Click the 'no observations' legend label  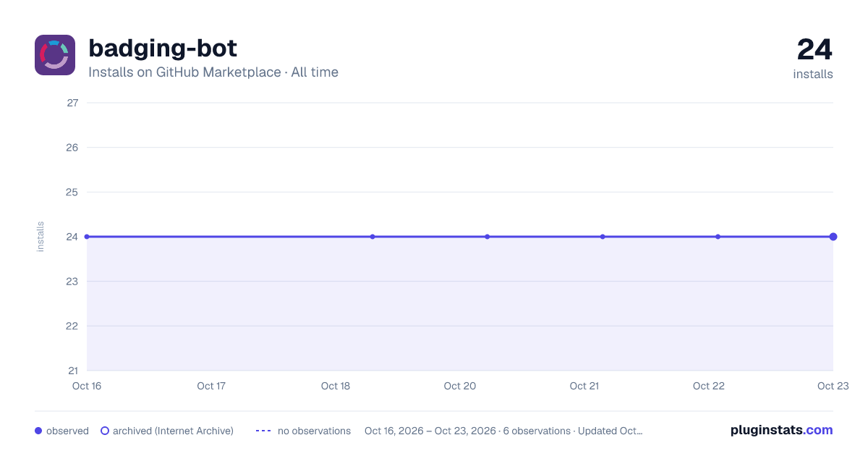click(314, 431)
